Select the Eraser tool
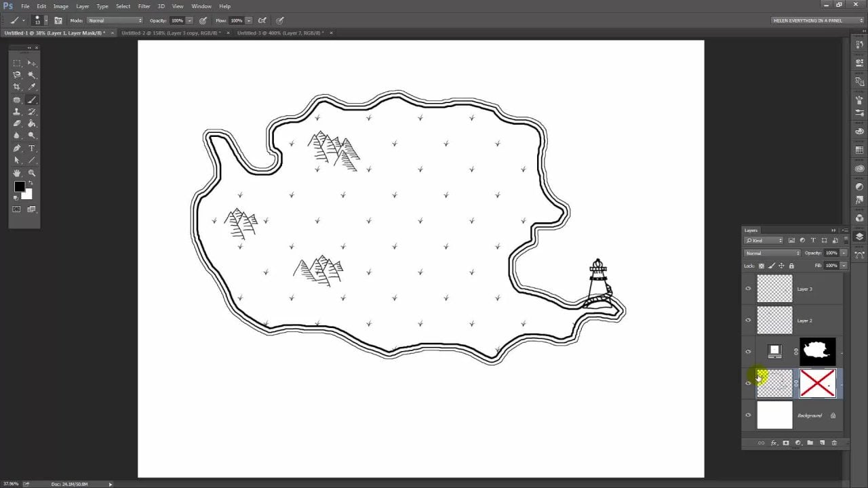 point(17,124)
